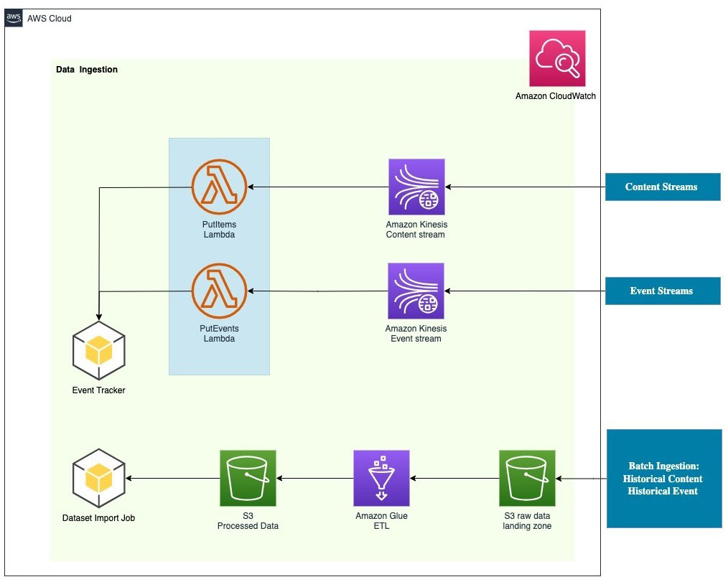This screenshot has width=728, height=587.
Task: Select the "PutItems Lambda" label
Action: tap(219, 229)
